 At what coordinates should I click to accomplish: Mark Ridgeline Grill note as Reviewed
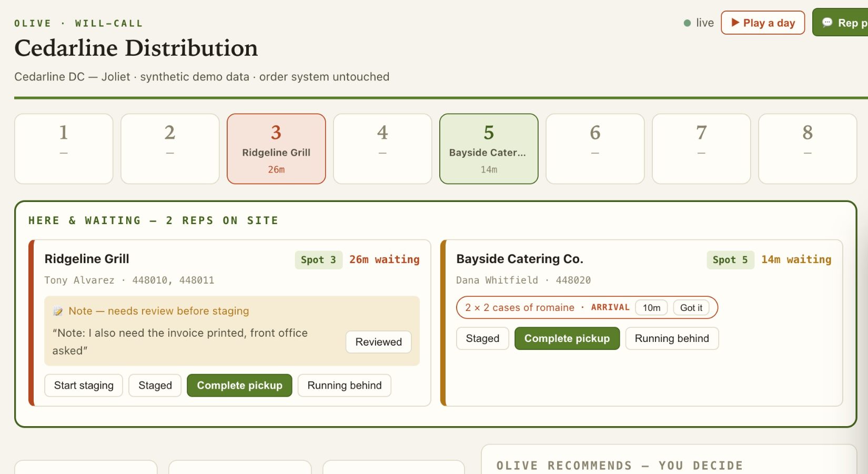378,342
